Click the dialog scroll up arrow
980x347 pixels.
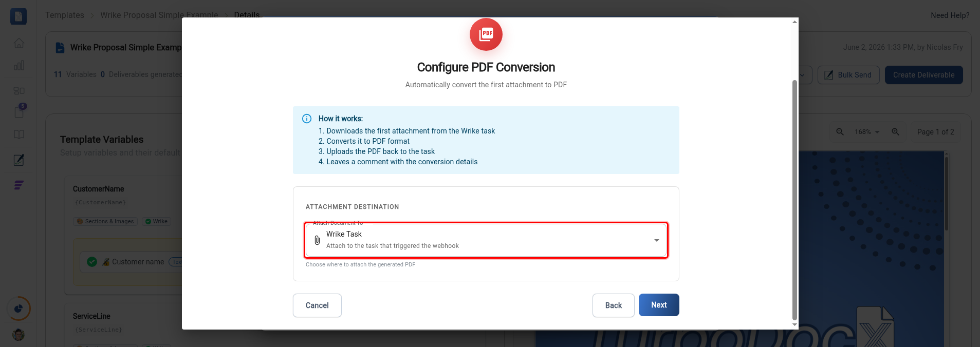(794, 22)
